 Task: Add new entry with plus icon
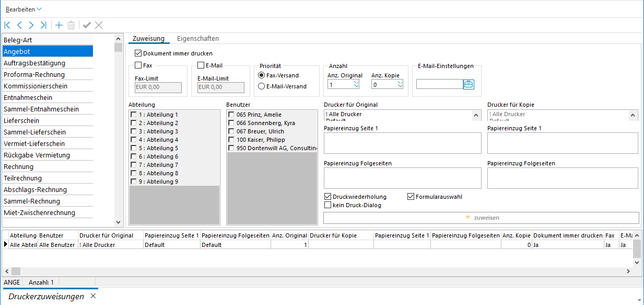(x=58, y=25)
